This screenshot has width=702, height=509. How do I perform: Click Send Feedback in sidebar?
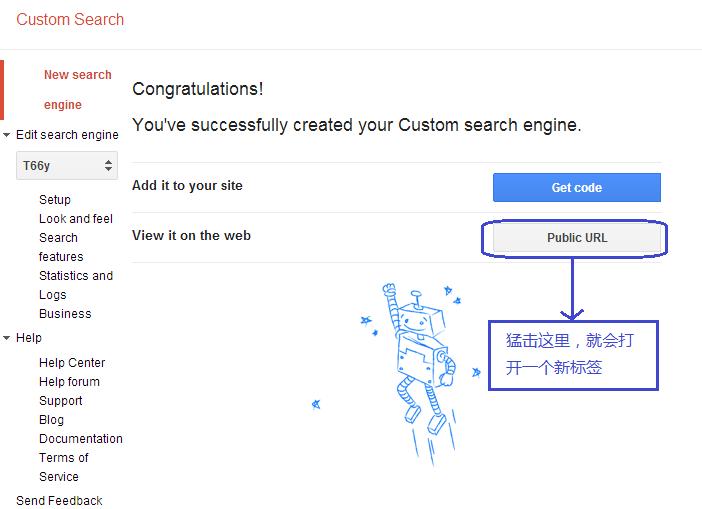(59, 501)
